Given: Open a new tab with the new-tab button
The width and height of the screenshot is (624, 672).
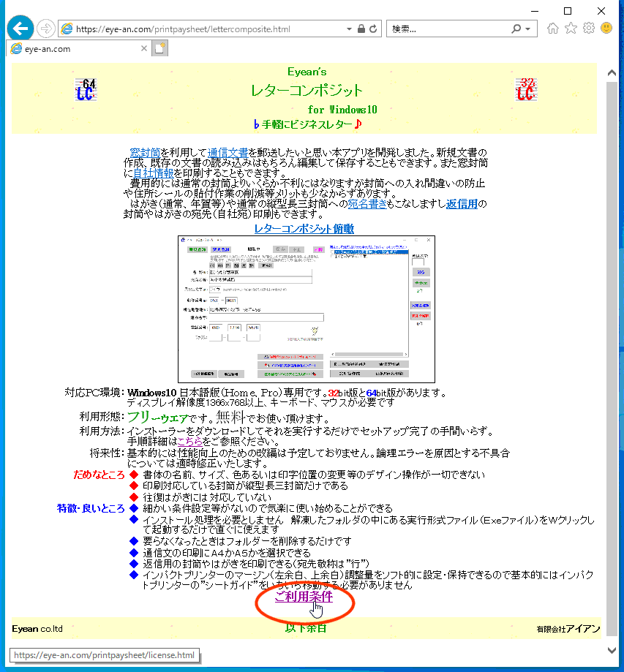Looking at the screenshot, I should coord(159,49).
